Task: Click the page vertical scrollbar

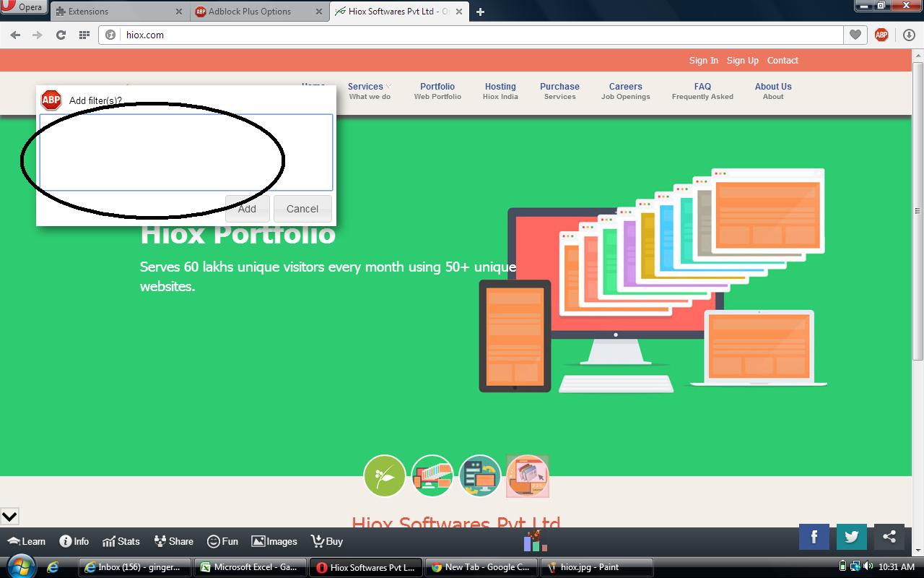Action: pyautogui.click(x=918, y=210)
